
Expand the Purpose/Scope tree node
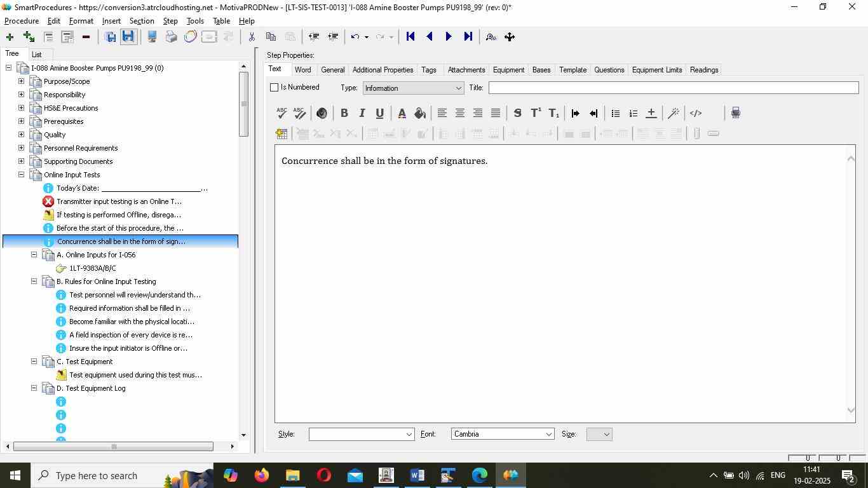[21, 81]
